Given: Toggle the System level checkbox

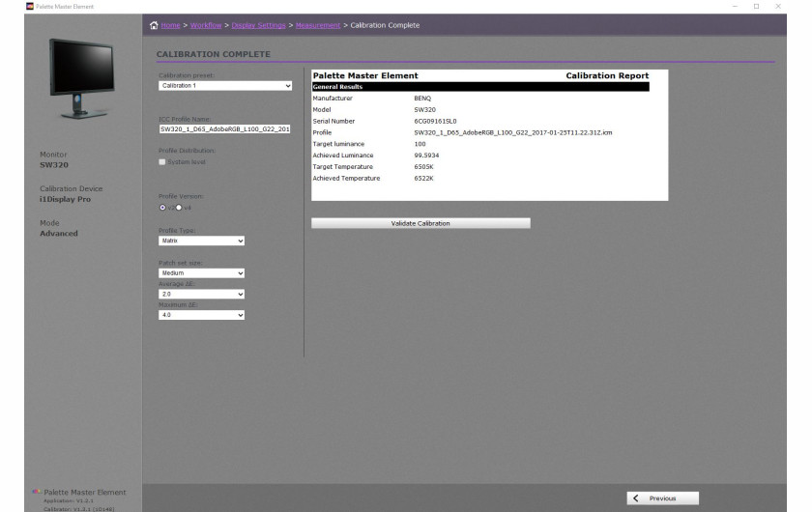Looking at the screenshot, I should [x=162, y=162].
